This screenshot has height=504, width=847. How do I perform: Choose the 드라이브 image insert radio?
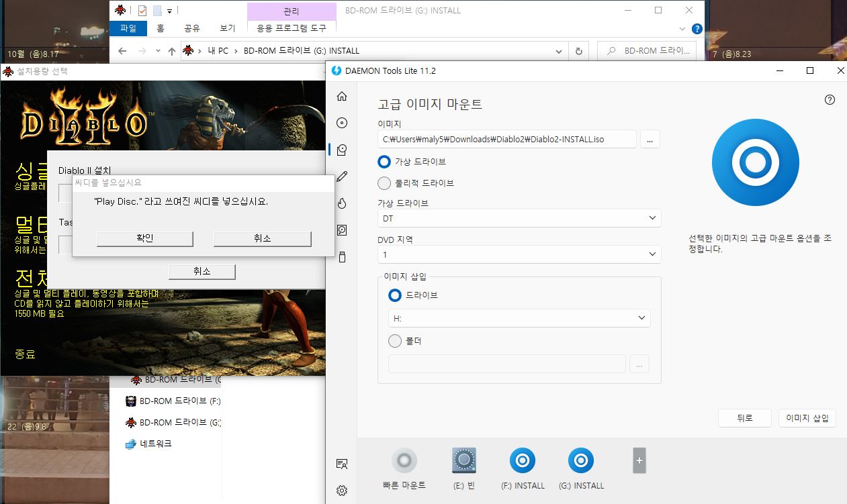(x=395, y=295)
